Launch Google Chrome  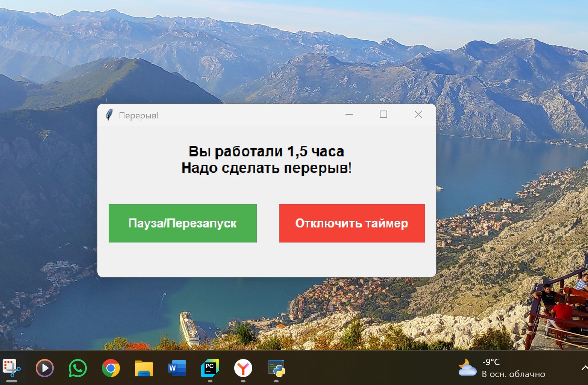pyautogui.click(x=111, y=368)
